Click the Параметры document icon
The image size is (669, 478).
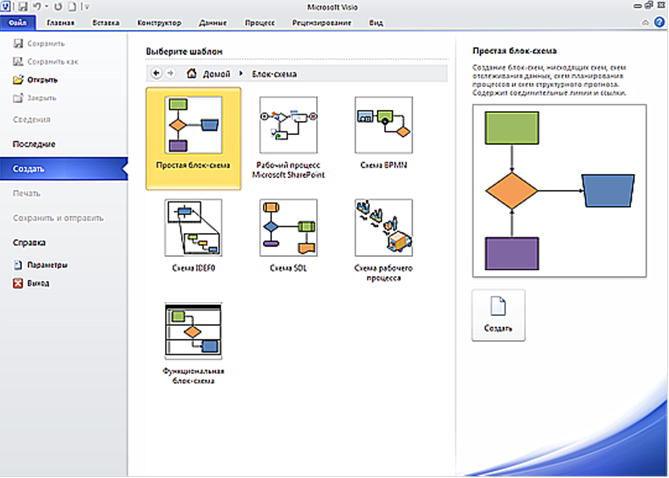point(18,265)
